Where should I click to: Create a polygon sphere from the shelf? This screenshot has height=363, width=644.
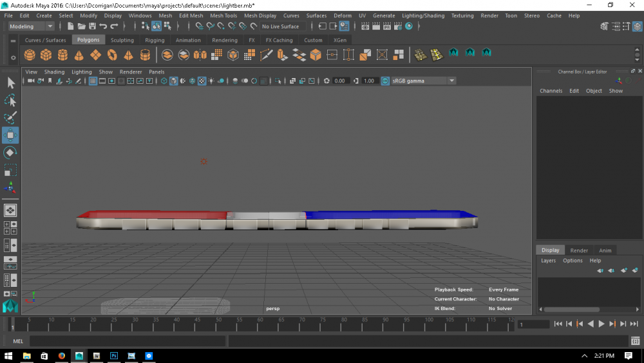pyautogui.click(x=30, y=55)
